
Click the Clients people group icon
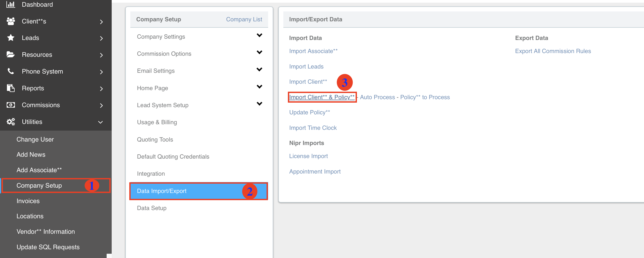click(x=11, y=21)
